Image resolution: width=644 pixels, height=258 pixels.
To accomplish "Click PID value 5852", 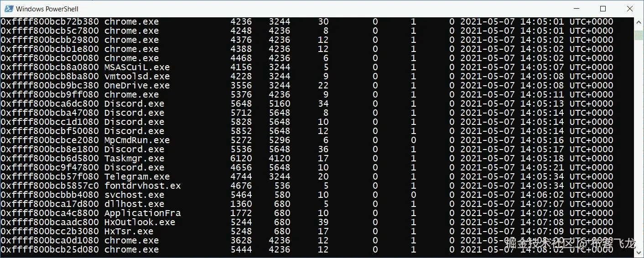I will coord(241,131).
